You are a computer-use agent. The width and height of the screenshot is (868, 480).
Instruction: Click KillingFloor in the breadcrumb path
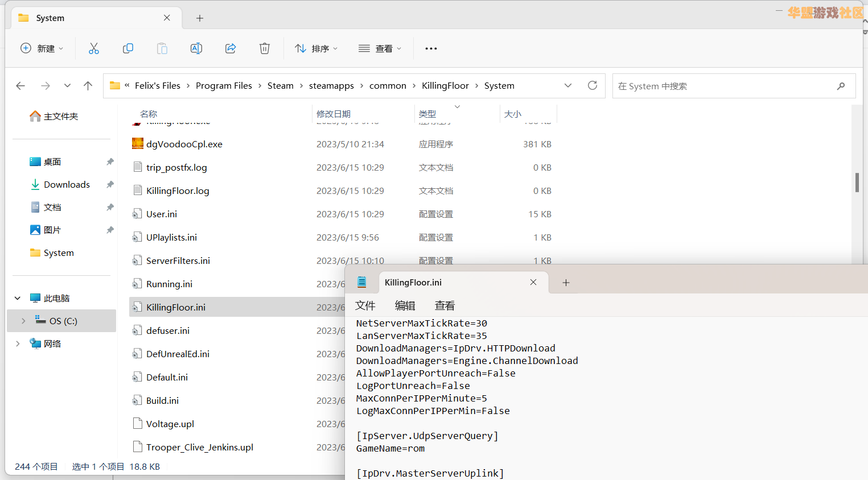coord(445,85)
